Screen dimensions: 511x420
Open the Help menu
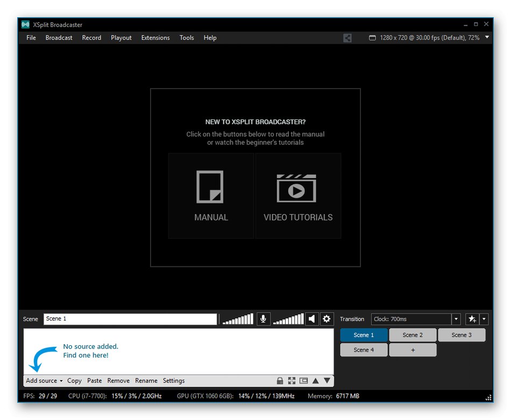210,38
